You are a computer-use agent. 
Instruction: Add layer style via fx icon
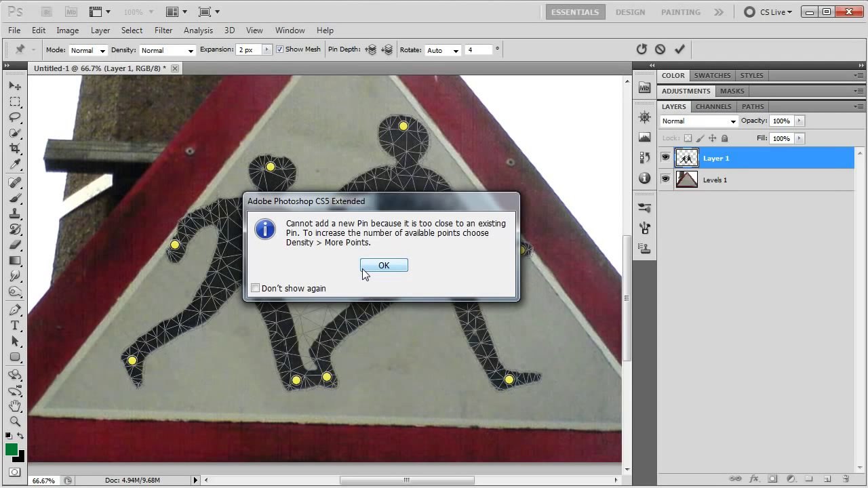[x=754, y=479]
